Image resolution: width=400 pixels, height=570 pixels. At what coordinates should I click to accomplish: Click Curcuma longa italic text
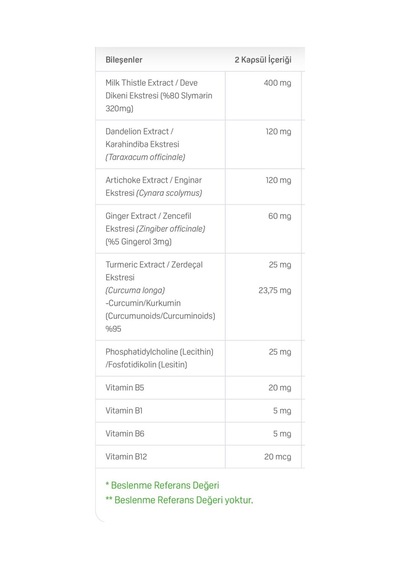(x=135, y=290)
